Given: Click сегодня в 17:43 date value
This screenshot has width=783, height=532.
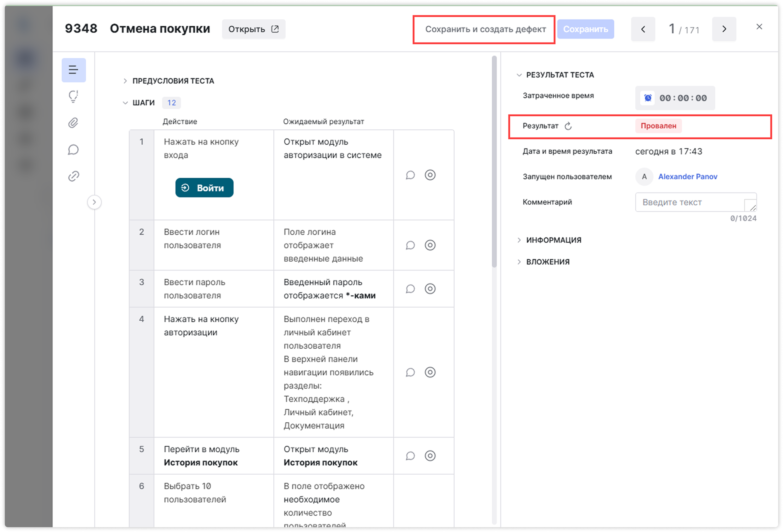Looking at the screenshot, I should pos(668,151).
